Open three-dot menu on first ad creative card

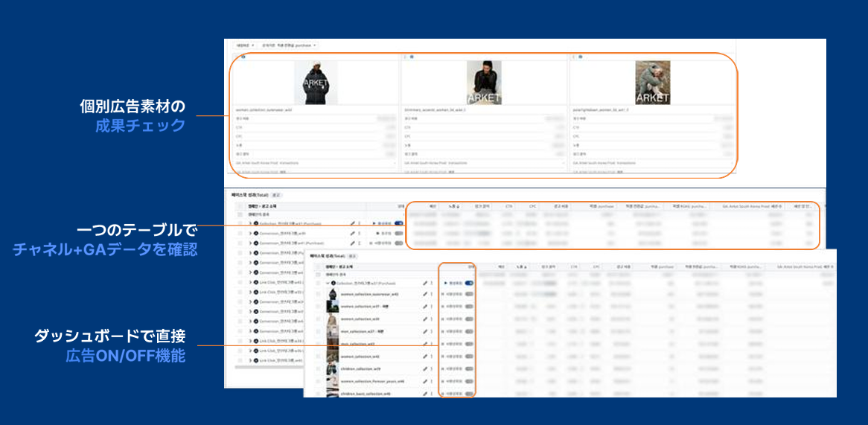click(x=236, y=57)
